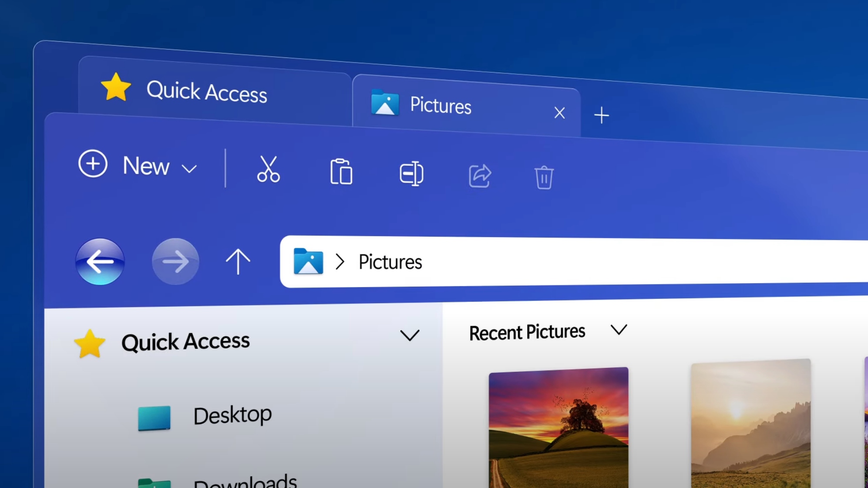Open Desktop folder in sidebar
This screenshot has height=488, width=868.
232,415
